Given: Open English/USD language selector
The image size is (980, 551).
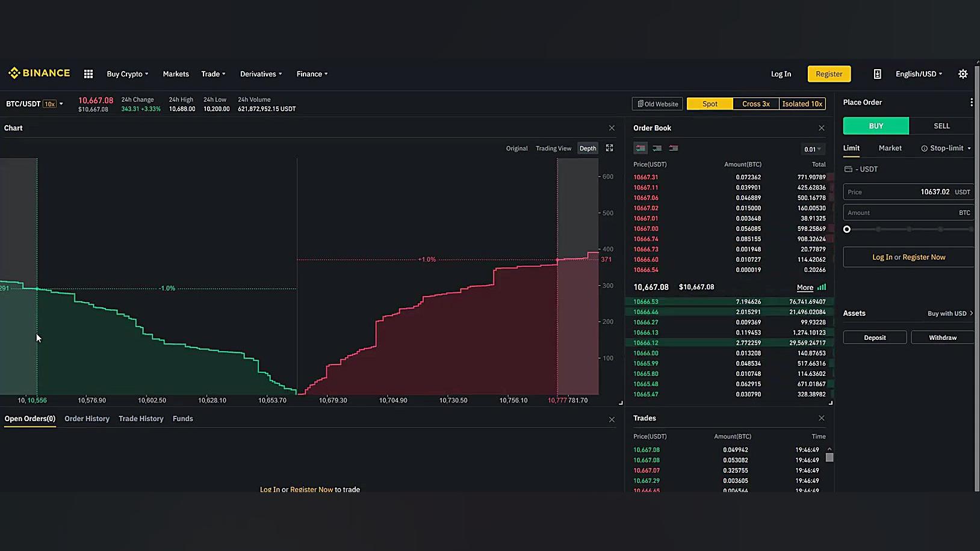Looking at the screenshot, I should point(919,74).
